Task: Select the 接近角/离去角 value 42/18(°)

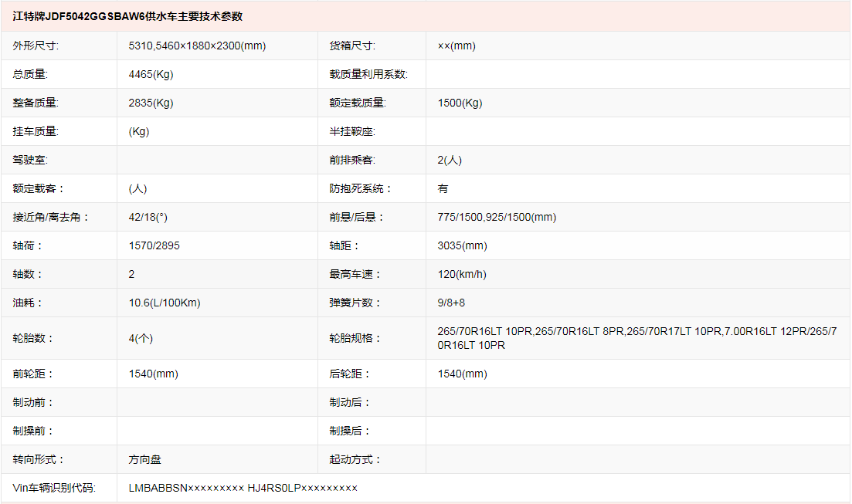Action: point(148,217)
